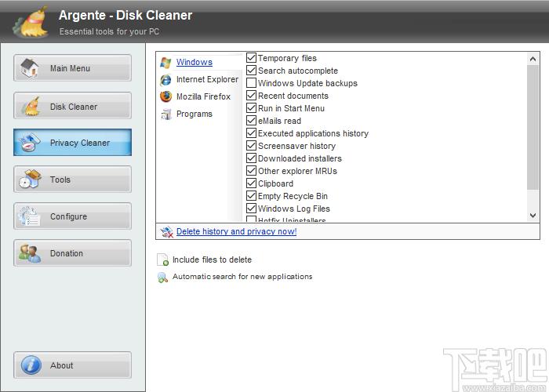
Task: Uncheck Search autocomplete checkbox
Action: 252,70
